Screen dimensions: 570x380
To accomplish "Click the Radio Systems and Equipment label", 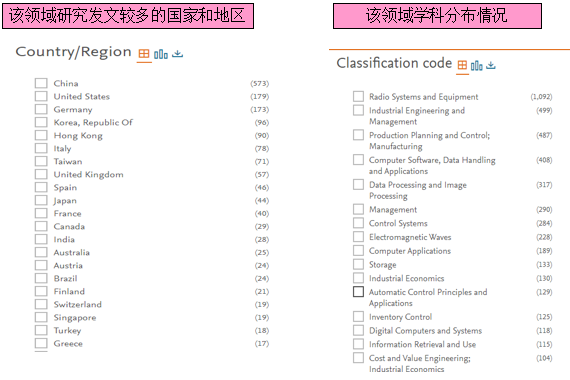I will click(x=424, y=97).
